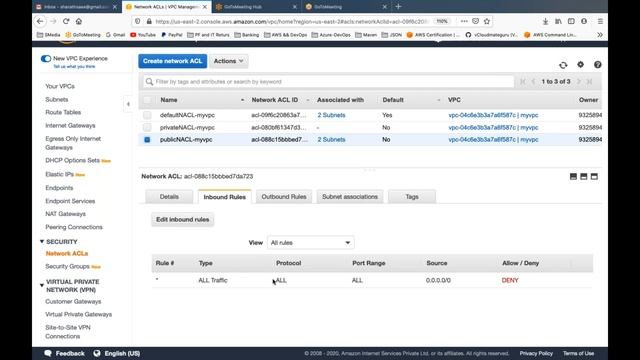Image resolution: width=640 pixels, height=360 pixels.
Task: Go to the next results page arrow
Action: [x=578, y=82]
